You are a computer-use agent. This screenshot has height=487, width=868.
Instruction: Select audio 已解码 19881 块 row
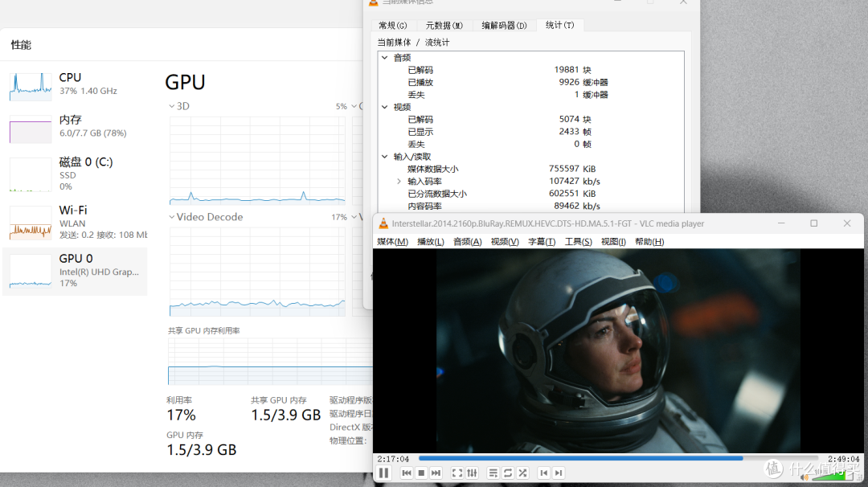point(531,70)
